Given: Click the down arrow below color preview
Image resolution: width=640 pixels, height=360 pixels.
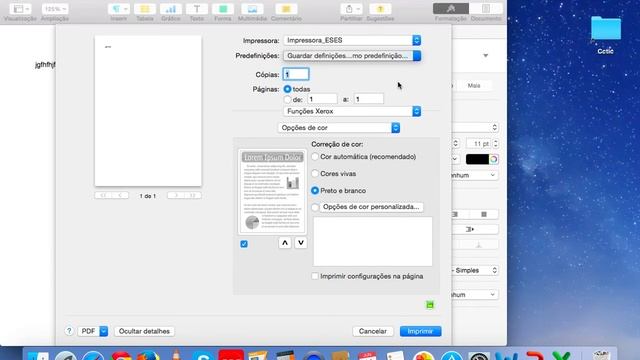Looking at the screenshot, I should point(301,243).
